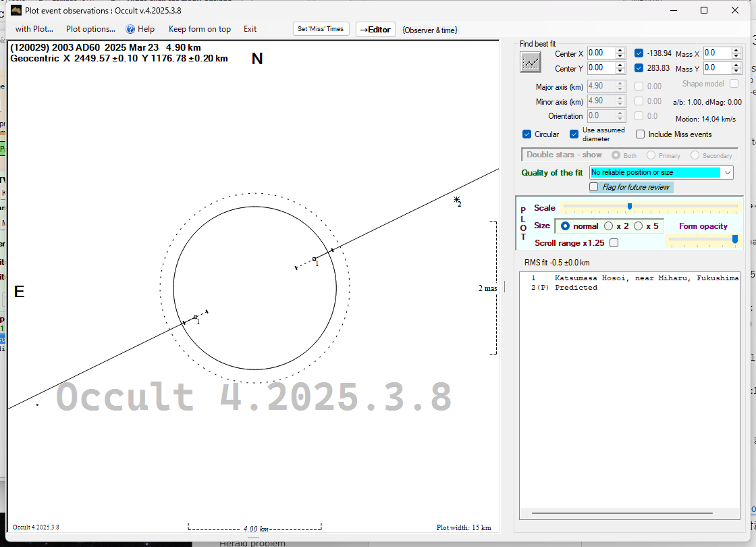756x547 pixels.
Task: Click the Find best fit graph icon
Action: (531, 61)
